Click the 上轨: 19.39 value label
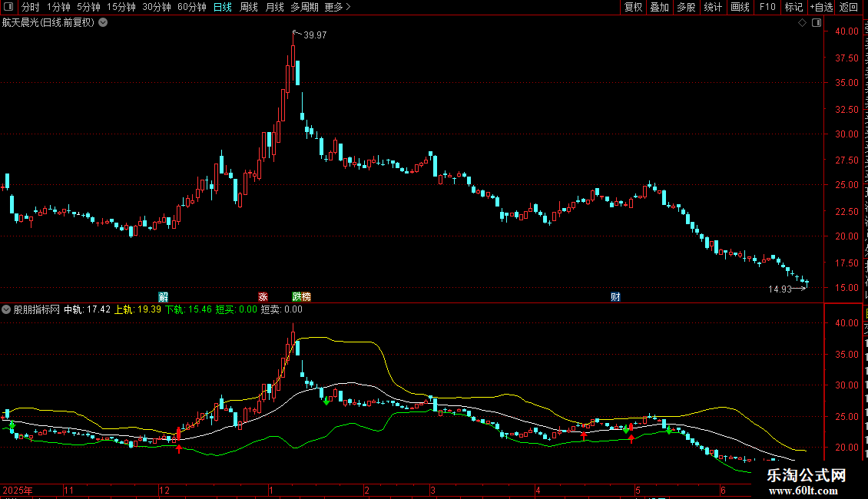Image resolution: width=868 pixels, height=499 pixels. (x=137, y=310)
